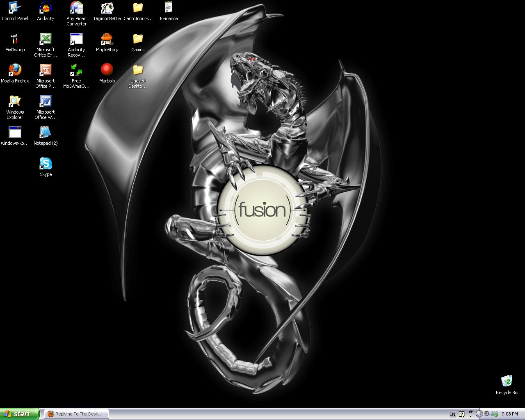This screenshot has width=525, height=420.
Task: Click the volume speaker tray icon
Action: (x=487, y=414)
